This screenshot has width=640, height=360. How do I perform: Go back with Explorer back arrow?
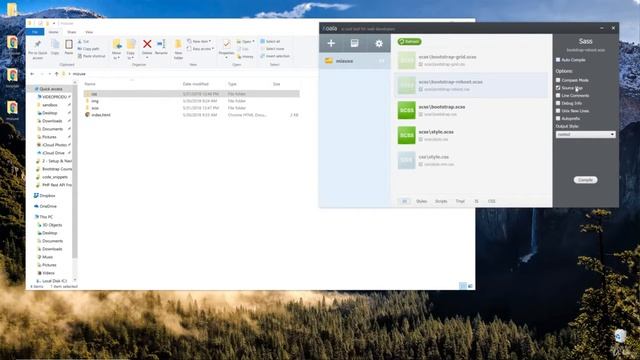(x=32, y=74)
